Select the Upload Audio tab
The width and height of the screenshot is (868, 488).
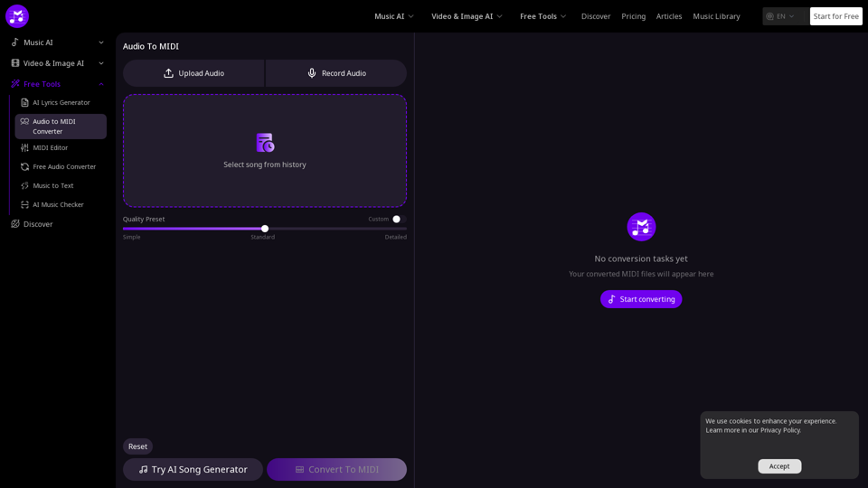point(193,73)
